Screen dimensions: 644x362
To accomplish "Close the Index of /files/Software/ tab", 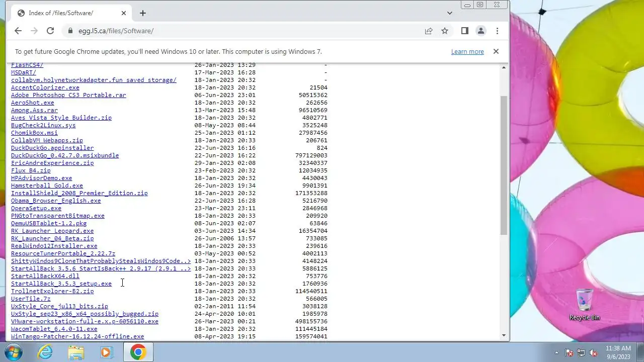I will (x=124, y=13).
